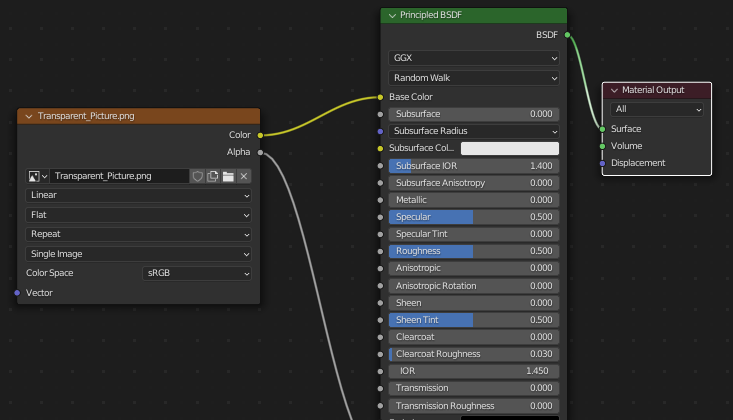The image size is (733, 420).
Task: Click the Volume input socket
Action: tap(603, 146)
